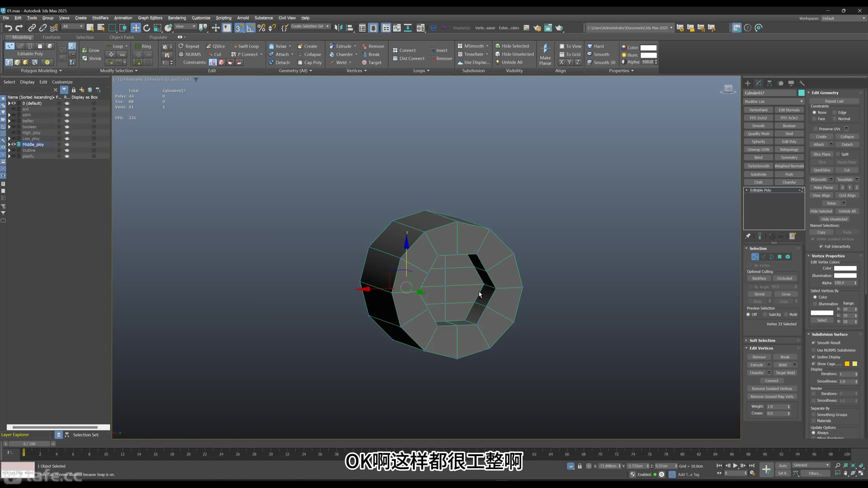Jump to the animation start frame
The height and width of the screenshot is (488, 868).
pyautogui.click(x=719, y=466)
